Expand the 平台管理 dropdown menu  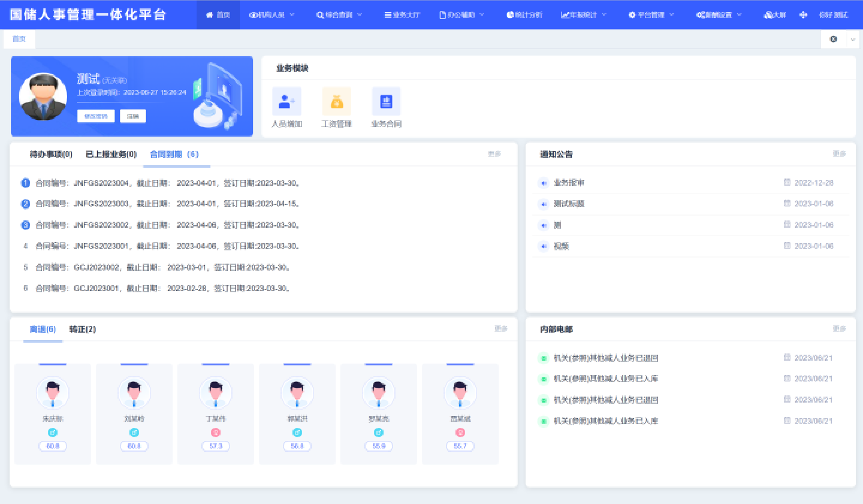(x=651, y=15)
